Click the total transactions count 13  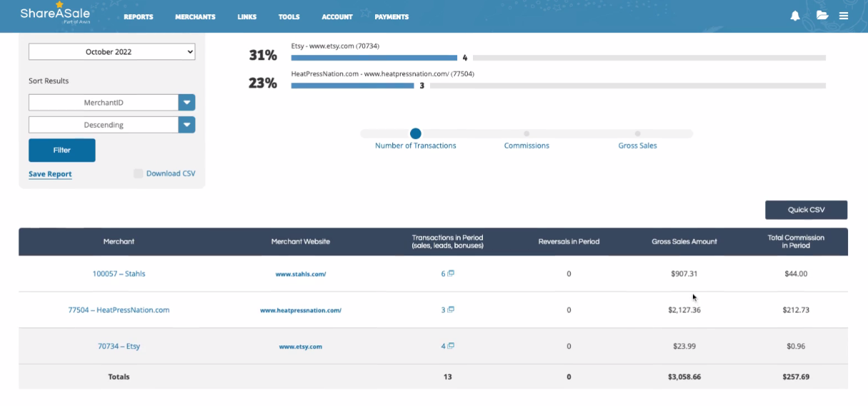point(447,377)
